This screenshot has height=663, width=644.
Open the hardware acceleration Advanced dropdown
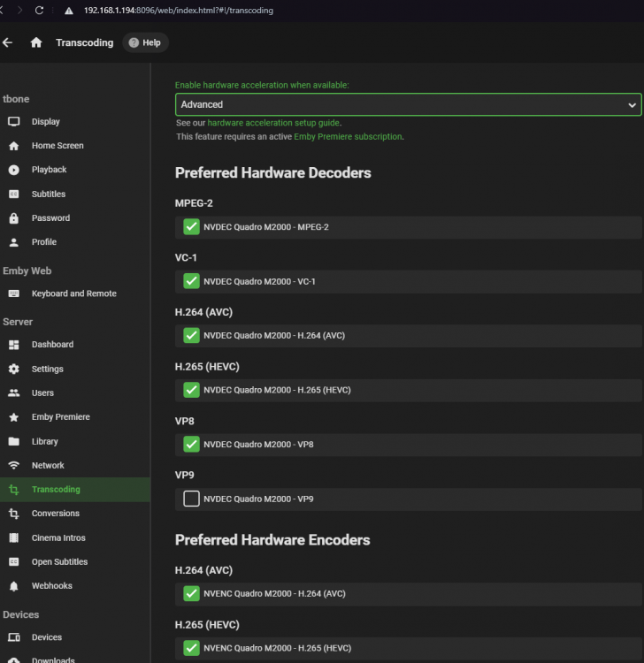pyautogui.click(x=409, y=104)
